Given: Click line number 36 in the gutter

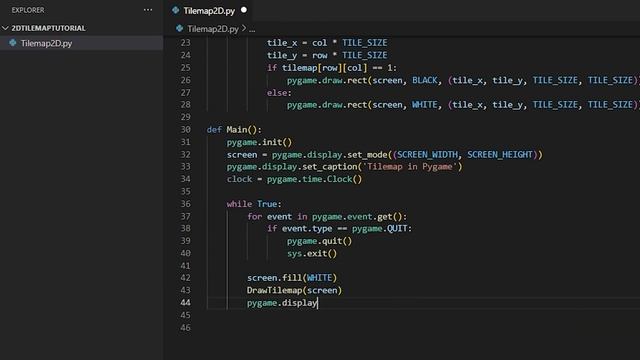Looking at the screenshot, I should pos(185,204).
